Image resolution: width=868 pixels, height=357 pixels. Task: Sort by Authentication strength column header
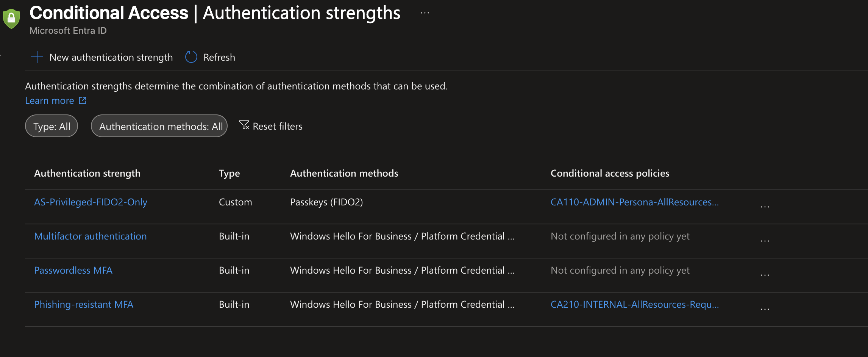[87, 173]
